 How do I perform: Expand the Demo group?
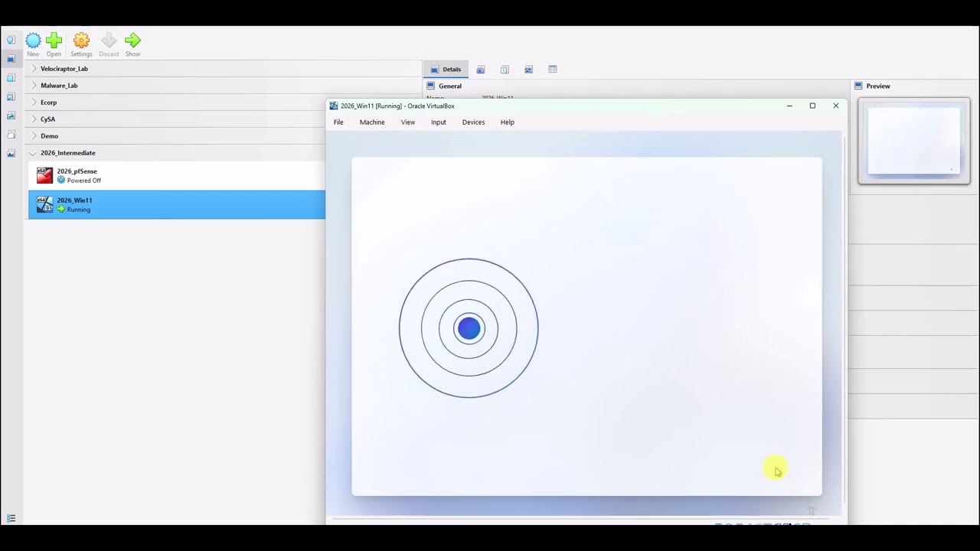(34, 136)
